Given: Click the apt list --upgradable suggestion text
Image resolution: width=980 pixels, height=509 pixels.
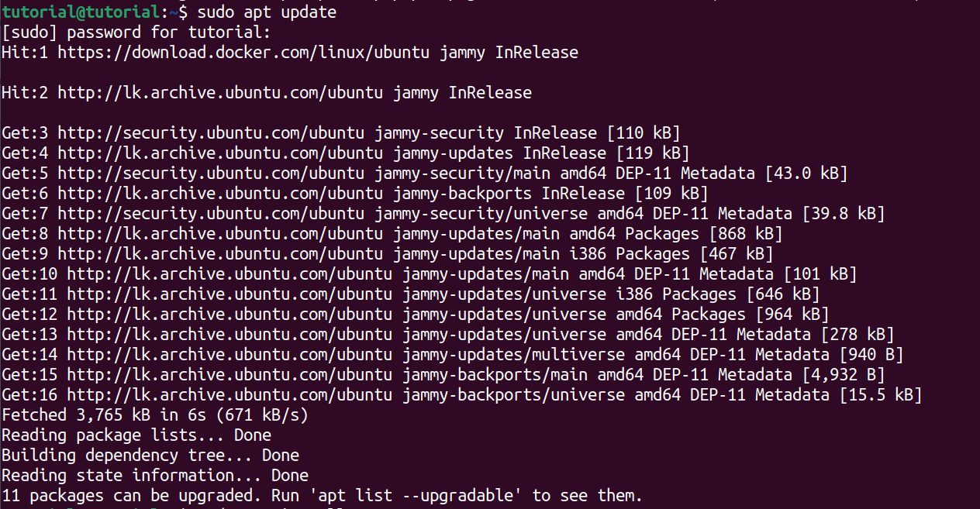Looking at the screenshot, I should click(x=411, y=495).
